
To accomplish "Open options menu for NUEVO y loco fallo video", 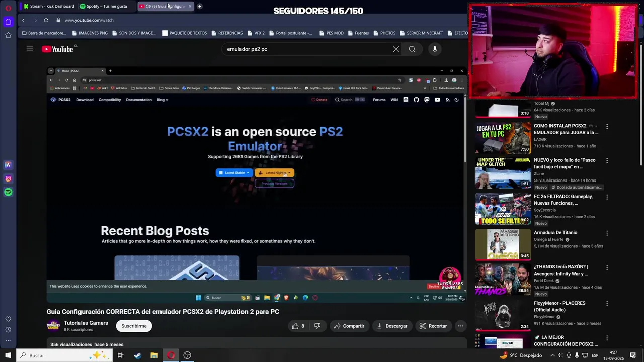I will [607, 161].
